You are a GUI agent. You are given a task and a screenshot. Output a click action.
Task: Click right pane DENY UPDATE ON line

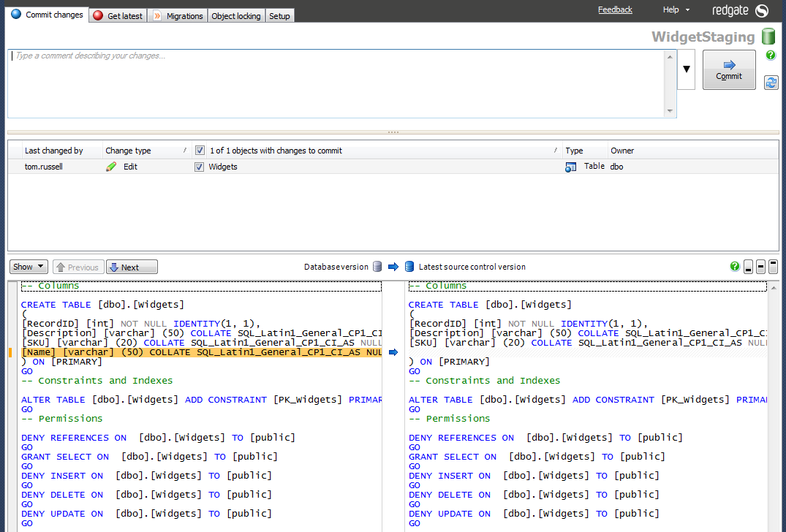(534, 514)
